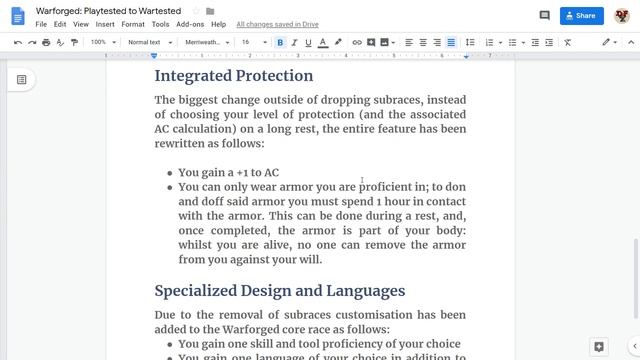Expand numbered list options arrow

coord(500,42)
